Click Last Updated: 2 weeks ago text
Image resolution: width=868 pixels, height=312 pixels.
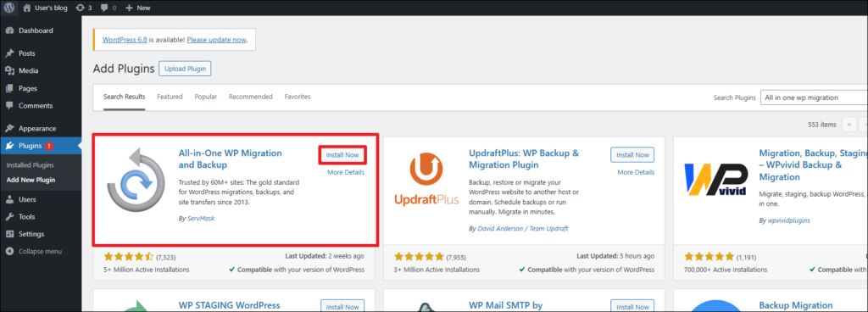[x=325, y=256]
